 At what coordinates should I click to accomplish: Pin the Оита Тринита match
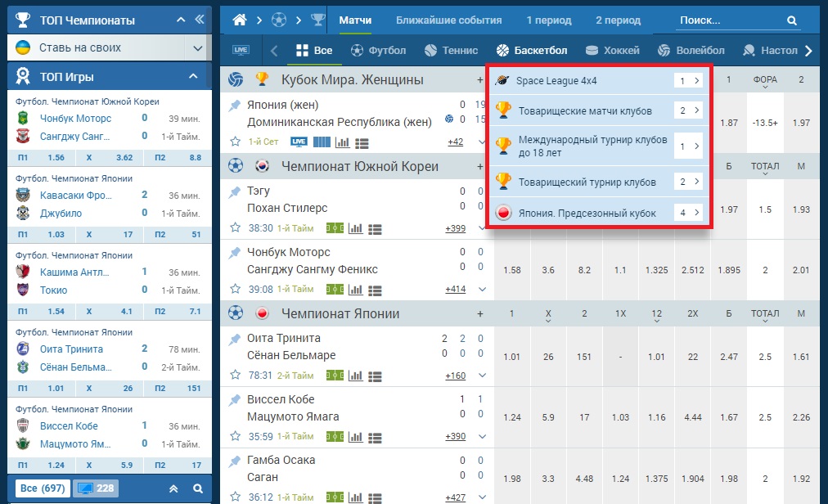[235, 340]
